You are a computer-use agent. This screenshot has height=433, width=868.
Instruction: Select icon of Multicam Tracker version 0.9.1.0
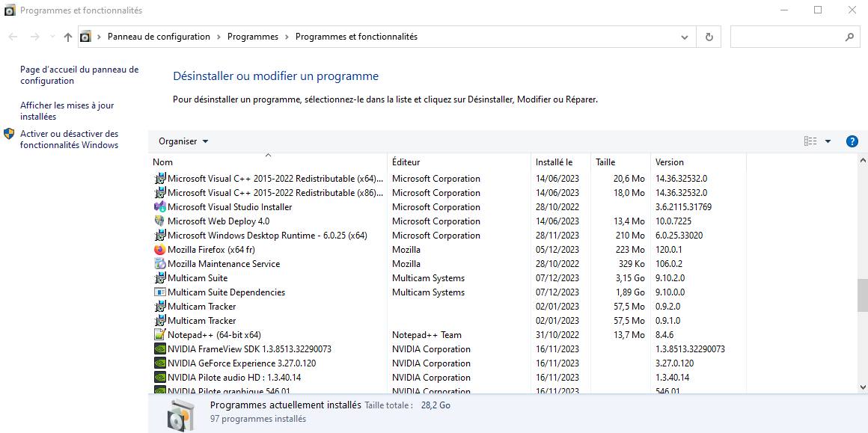coord(159,321)
